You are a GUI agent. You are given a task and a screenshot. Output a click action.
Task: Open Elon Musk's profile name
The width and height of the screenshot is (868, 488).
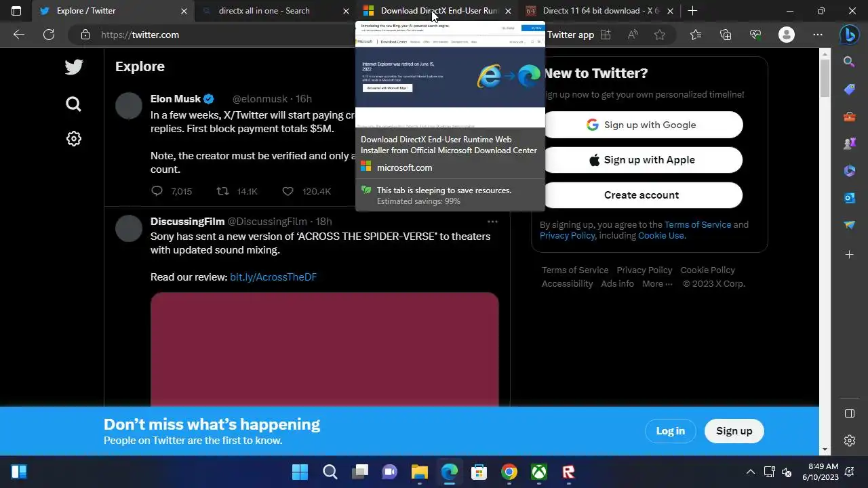[176, 99]
